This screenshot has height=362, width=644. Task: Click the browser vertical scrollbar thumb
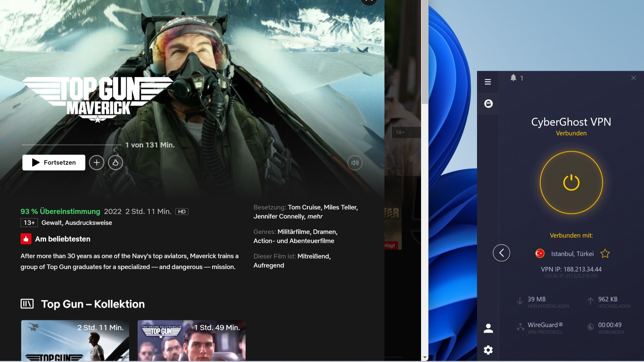[425, 51]
